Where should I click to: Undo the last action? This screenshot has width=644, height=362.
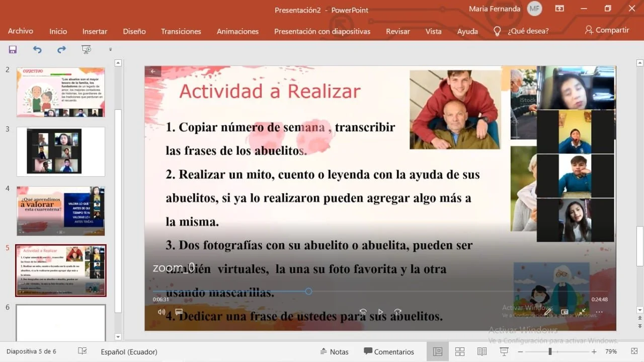[37, 49]
